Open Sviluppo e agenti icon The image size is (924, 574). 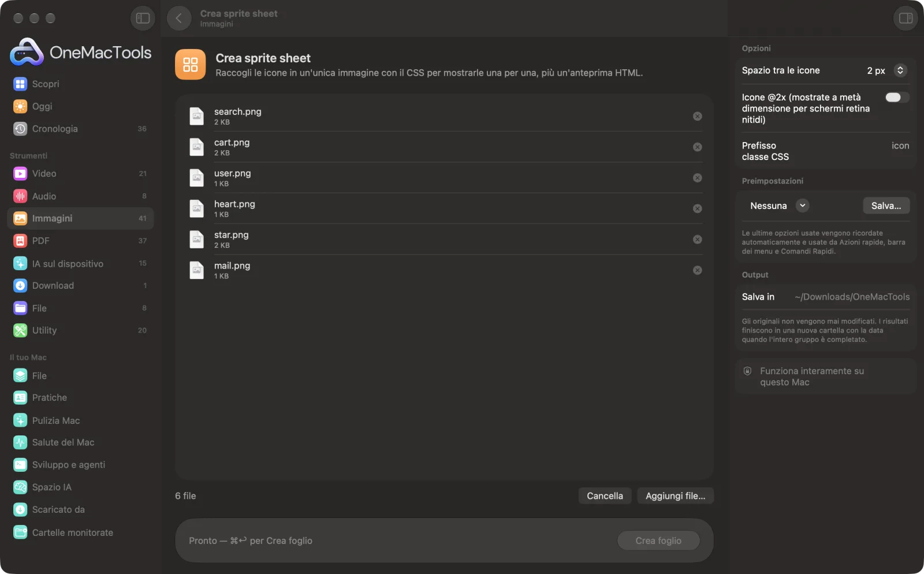point(20,465)
